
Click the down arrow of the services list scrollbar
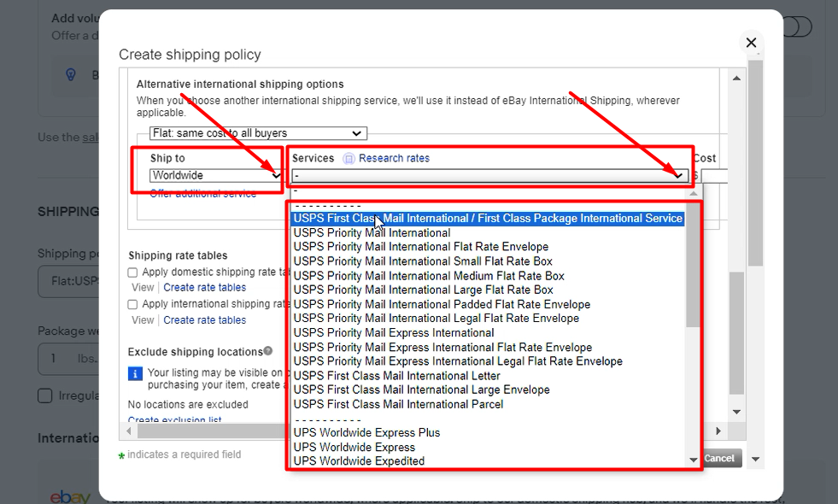click(x=693, y=460)
